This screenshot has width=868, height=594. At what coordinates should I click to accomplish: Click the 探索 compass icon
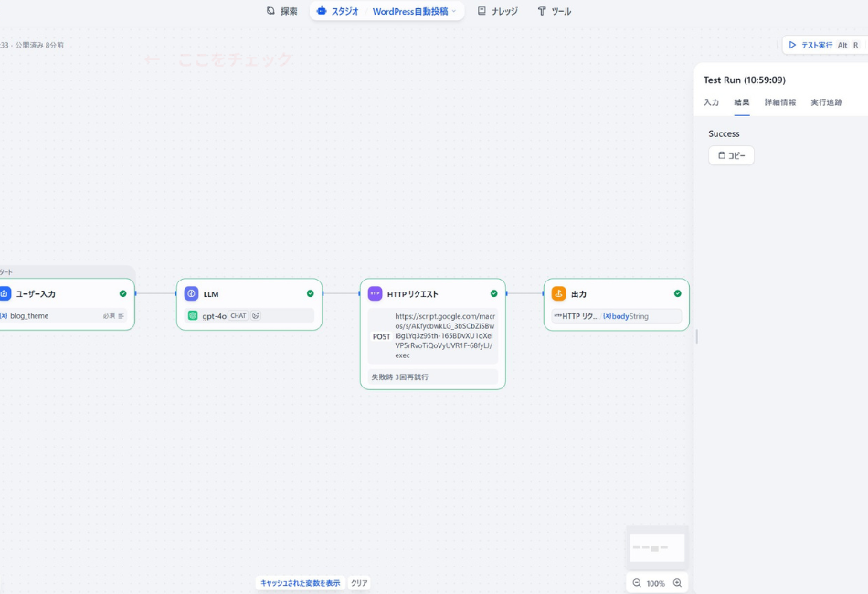(269, 11)
